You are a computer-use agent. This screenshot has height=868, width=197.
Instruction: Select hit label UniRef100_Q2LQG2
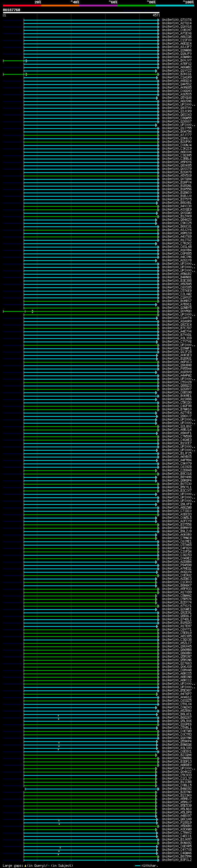click(x=177, y=426)
